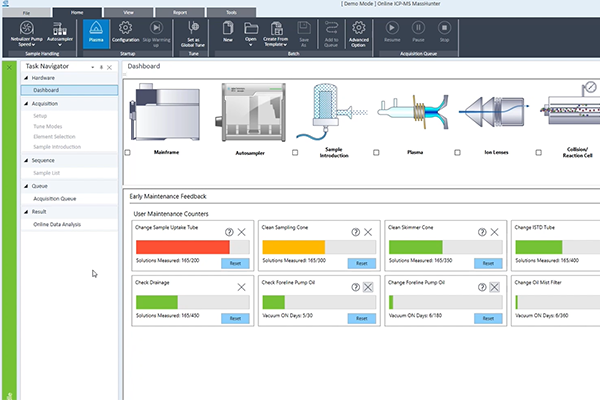The height and width of the screenshot is (400, 600).
Task: Reset the Change Foreline Pump Oil counter
Action: (488, 318)
